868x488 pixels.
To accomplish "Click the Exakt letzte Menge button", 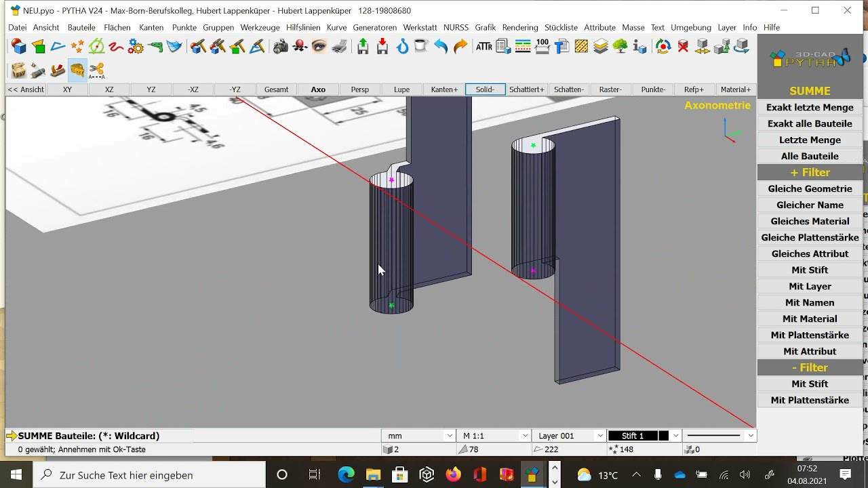I will 810,107.
